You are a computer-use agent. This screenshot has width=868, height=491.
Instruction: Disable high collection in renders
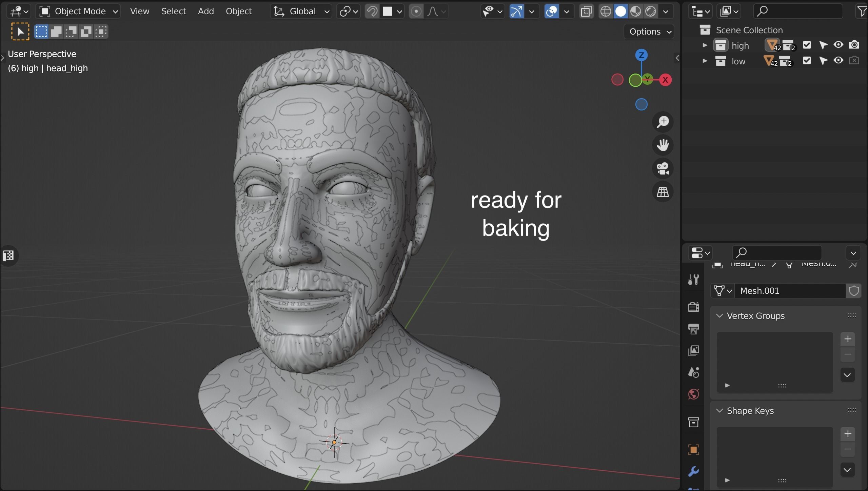coord(854,45)
